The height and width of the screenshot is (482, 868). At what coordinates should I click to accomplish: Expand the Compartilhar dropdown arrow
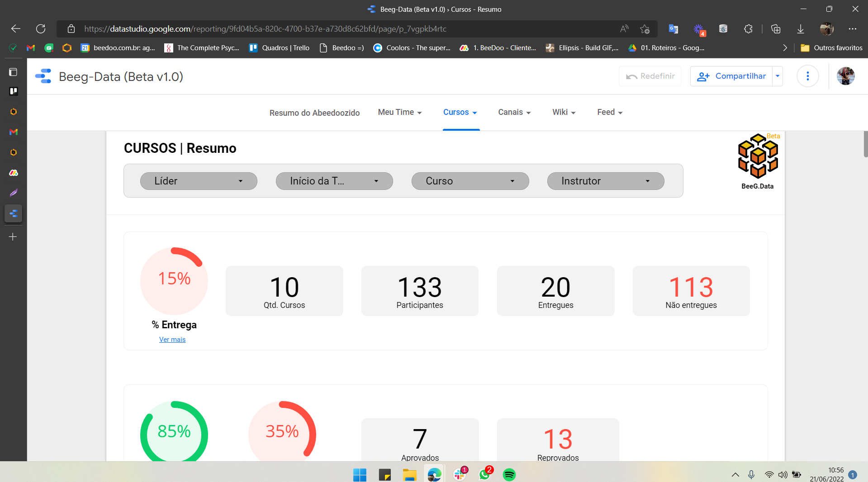pos(778,76)
